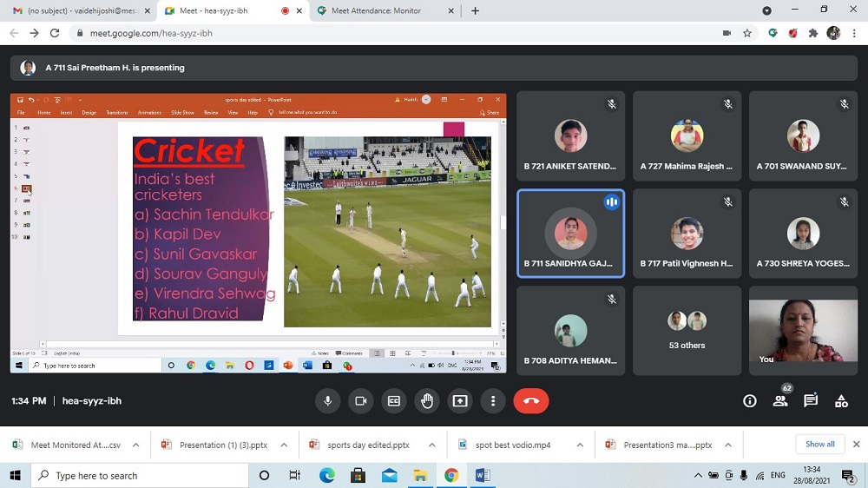Screen dimensions: 868x488
Task: Raise your hand in the meeting
Action: (x=426, y=401)
